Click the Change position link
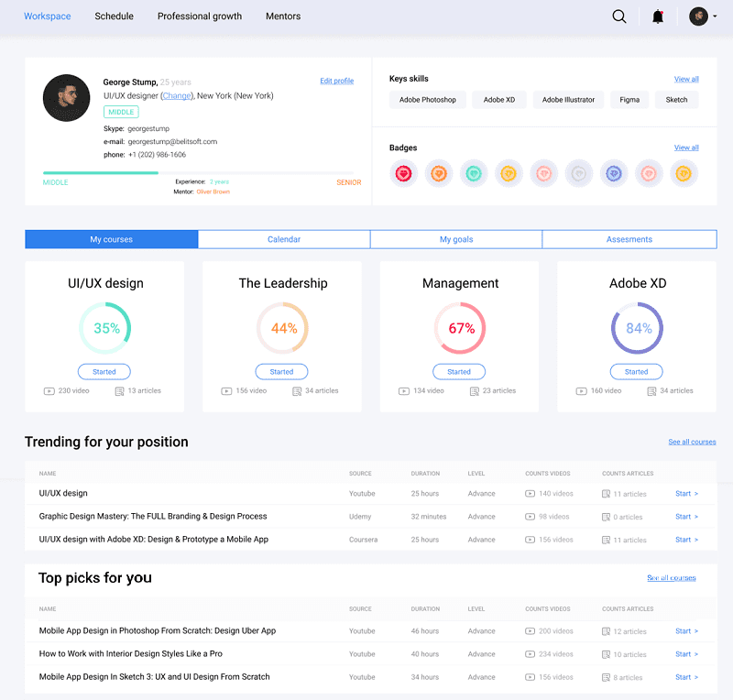The height and width of the screenshot is (700, 733). pyautogui.click(x=177, y=95)
